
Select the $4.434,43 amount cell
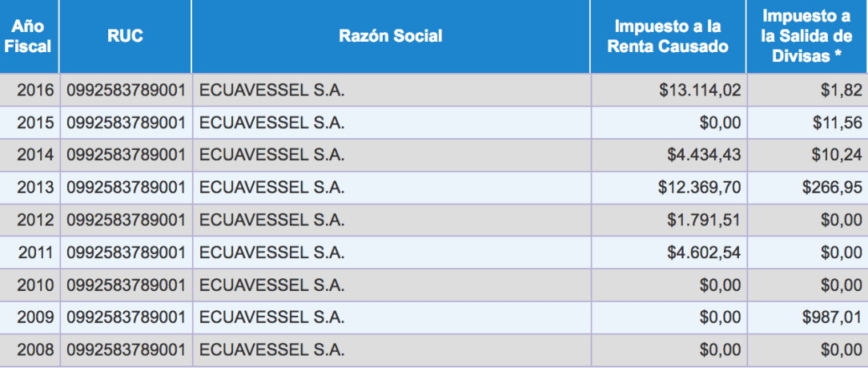tap(704, 156)
